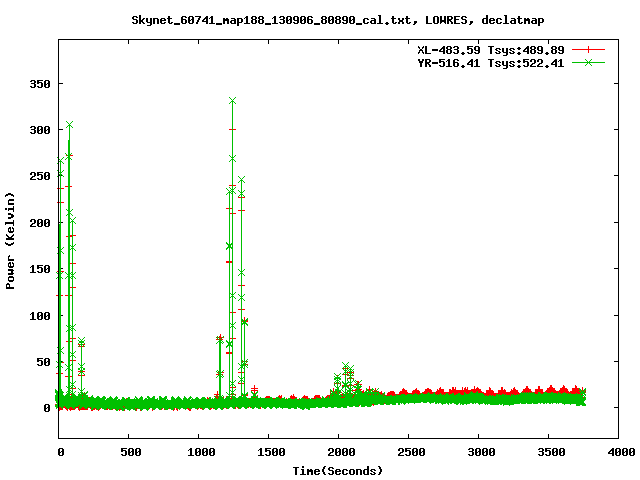Click y-axis tick label 50
The image size is (640, 480).
pos(44,362)
